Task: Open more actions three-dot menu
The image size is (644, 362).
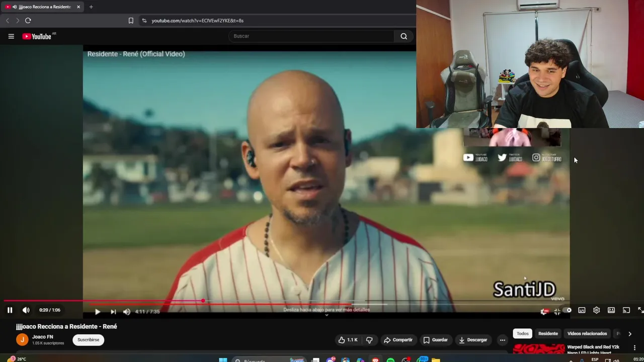Action: point(502,340)
